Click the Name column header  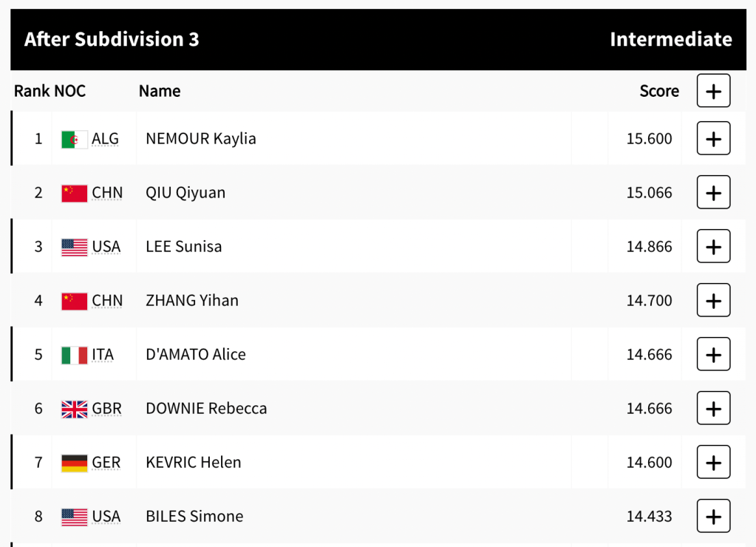point(160,91)
